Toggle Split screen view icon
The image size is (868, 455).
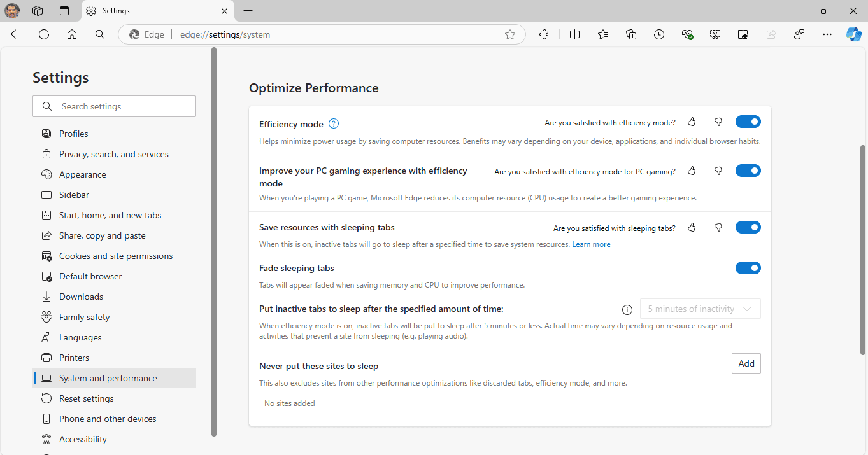(x=574, y=34)
